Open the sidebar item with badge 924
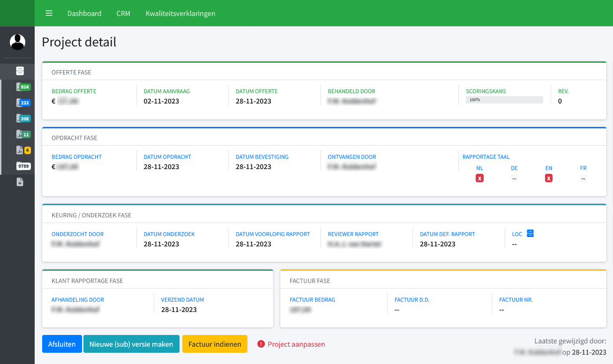 pos(22,87)
